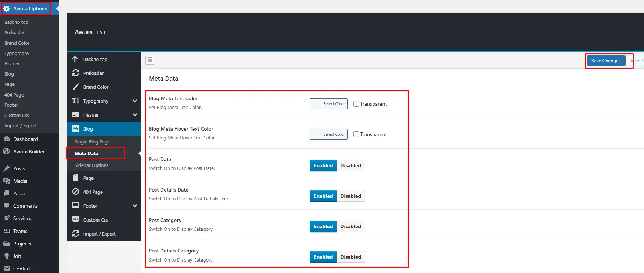
Task: Click the 404 Page ban icon
Action: (x=76, y=192)
